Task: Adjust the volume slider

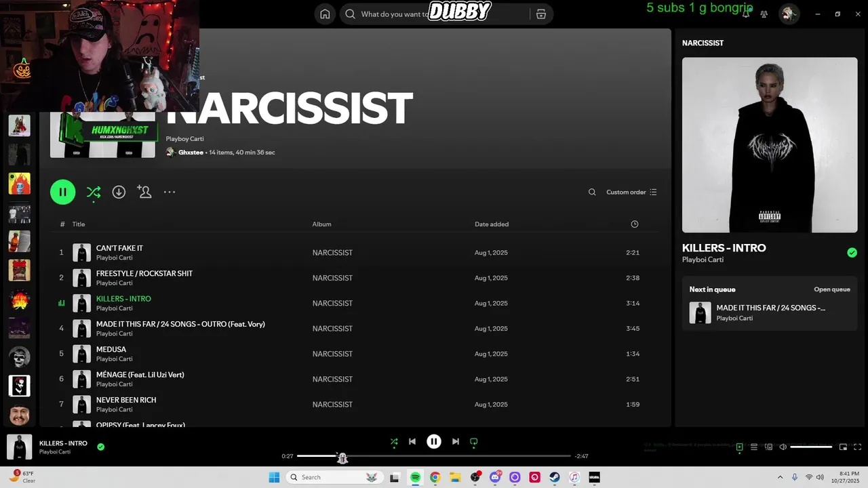Action: pyautogui.click(x=811, y=447)
